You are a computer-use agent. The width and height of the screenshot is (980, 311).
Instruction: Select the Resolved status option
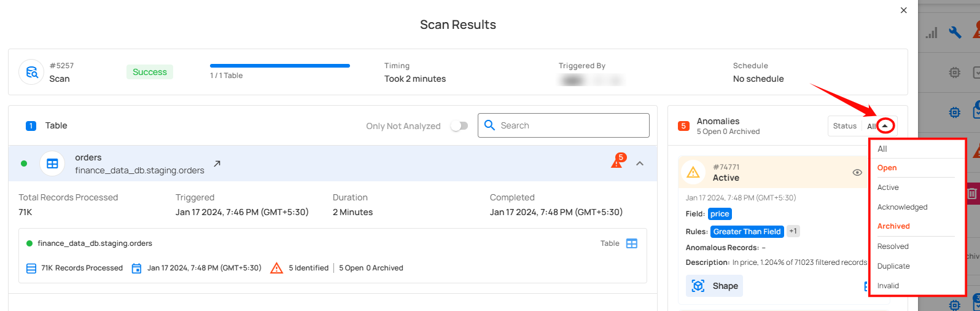click(893, 246)
